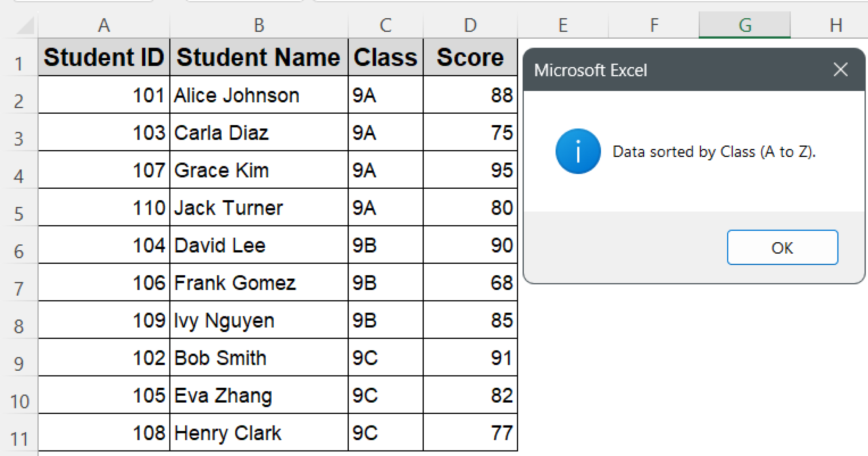Select the Alice Johnson cell
The image size is (868, 456).
click(259, 95)
